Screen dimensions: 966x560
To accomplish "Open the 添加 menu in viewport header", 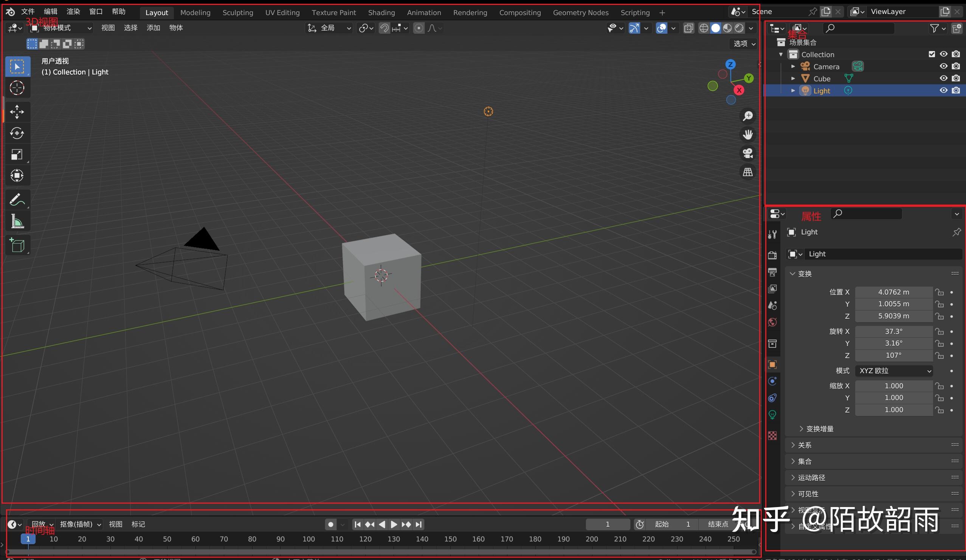I will (154, 28).
